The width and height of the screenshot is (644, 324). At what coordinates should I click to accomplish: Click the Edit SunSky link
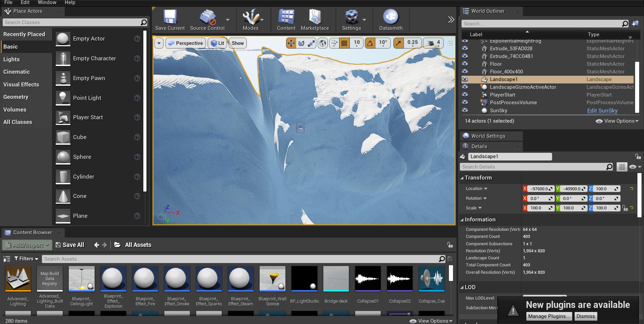(x=602, y=111)
